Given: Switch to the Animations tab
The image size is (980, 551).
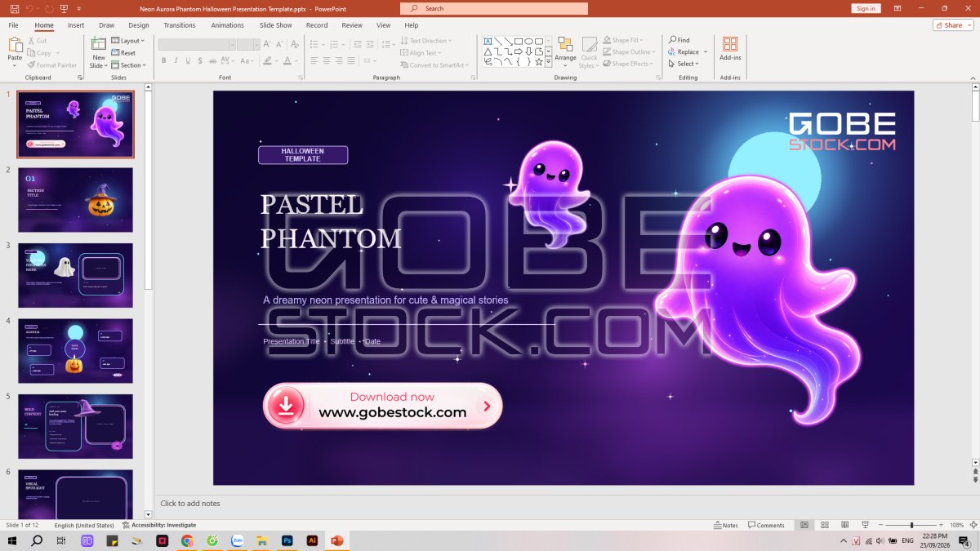Looking at the screenshot, I should click(228, 25).
